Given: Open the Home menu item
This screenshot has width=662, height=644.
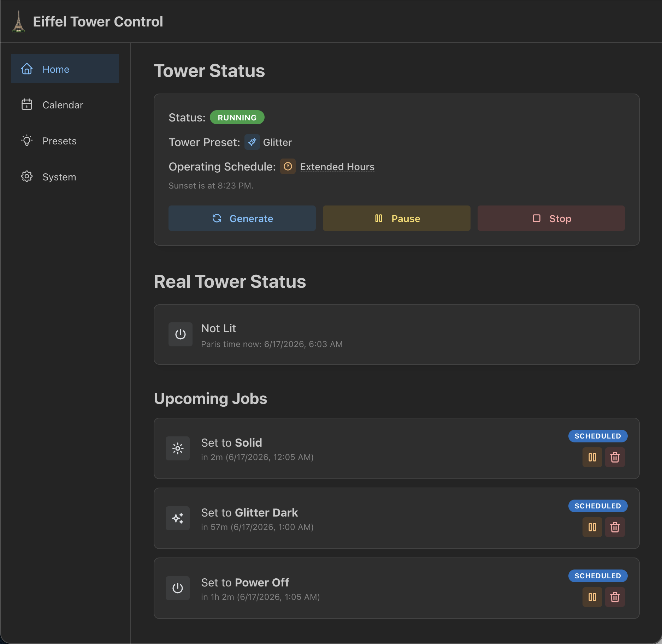Looking at the screenshot, I should point(65,69).
